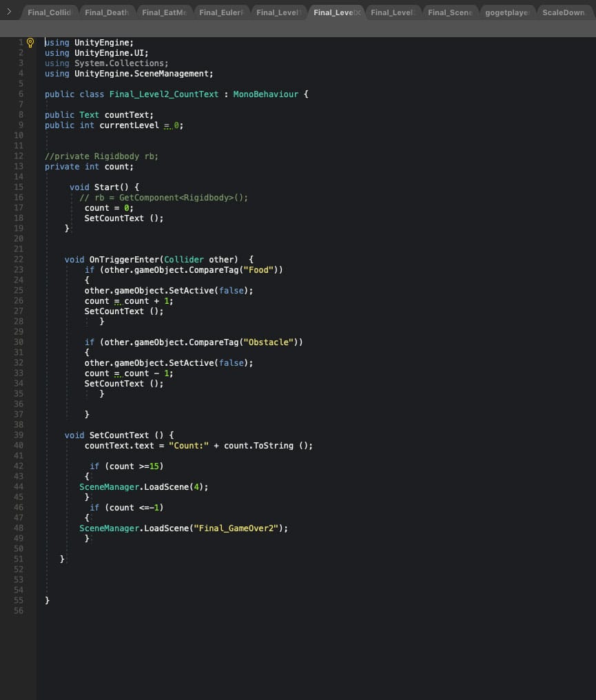Click the MonoBehaviour base class name
This screenshot has height=700, width=596.
265,94
